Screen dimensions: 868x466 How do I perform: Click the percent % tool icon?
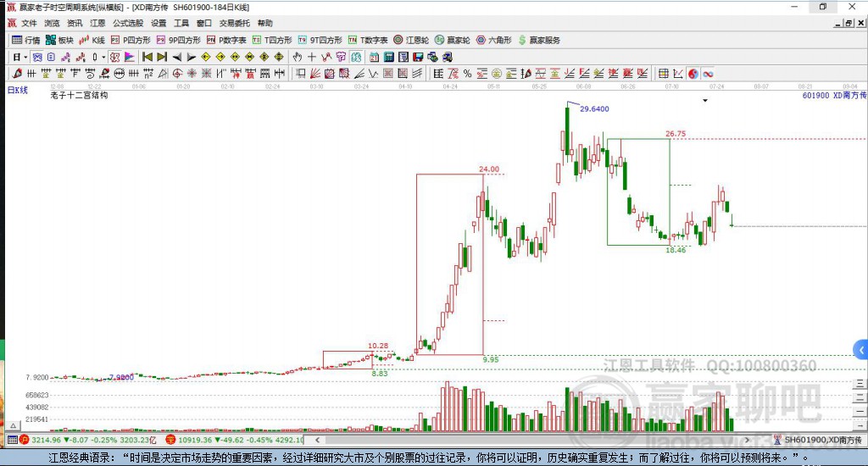coord(468,74)
